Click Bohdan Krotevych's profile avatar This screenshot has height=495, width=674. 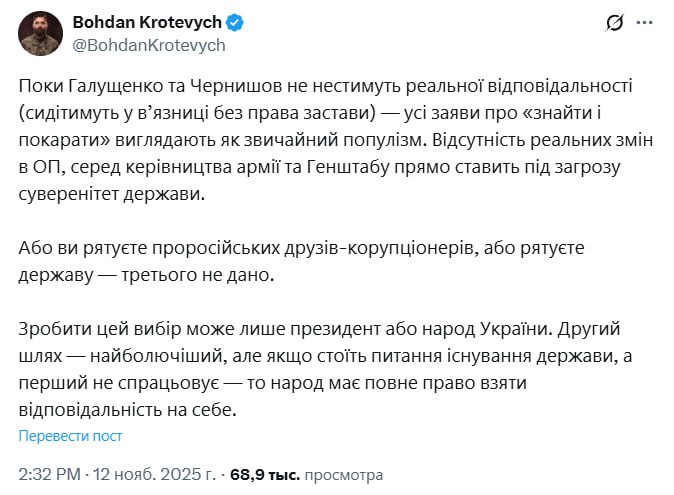[x=39, y=33]
